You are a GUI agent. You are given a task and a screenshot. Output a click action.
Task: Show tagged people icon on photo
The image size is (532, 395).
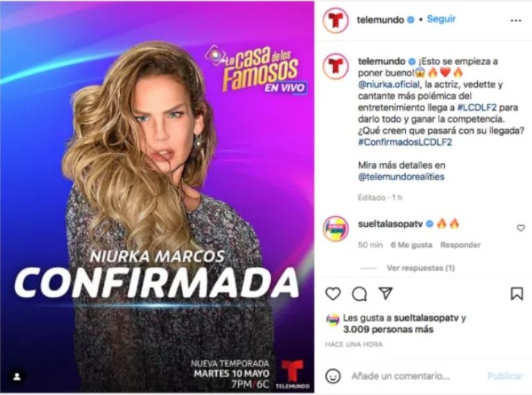coord(17,376)
